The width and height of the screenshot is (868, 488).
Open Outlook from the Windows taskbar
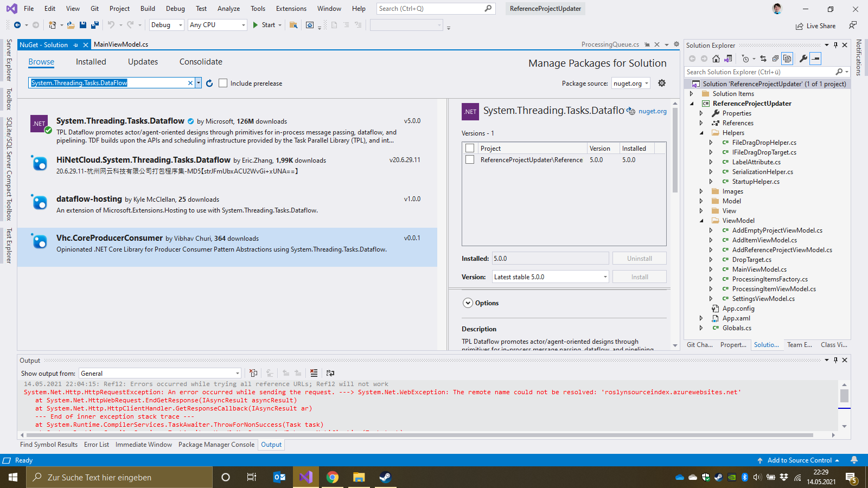pyautogui.click(x=279, y=477)
